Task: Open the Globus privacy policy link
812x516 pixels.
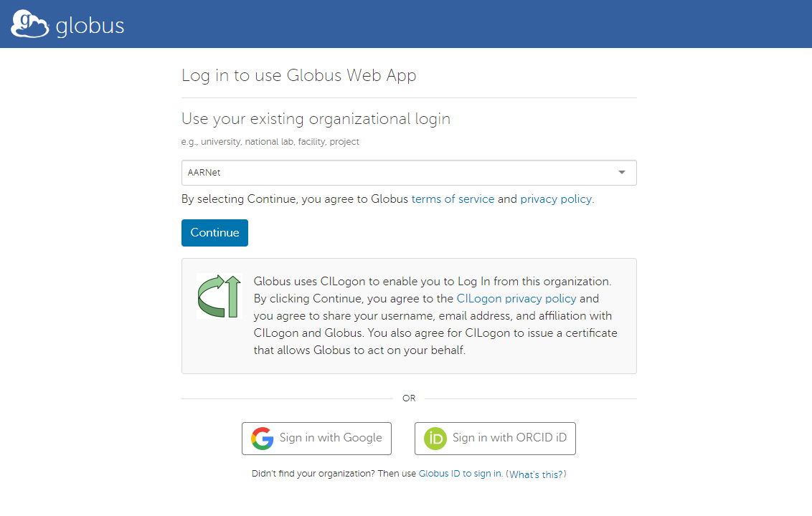Action: pyautogui.click(x=556, y=199)
